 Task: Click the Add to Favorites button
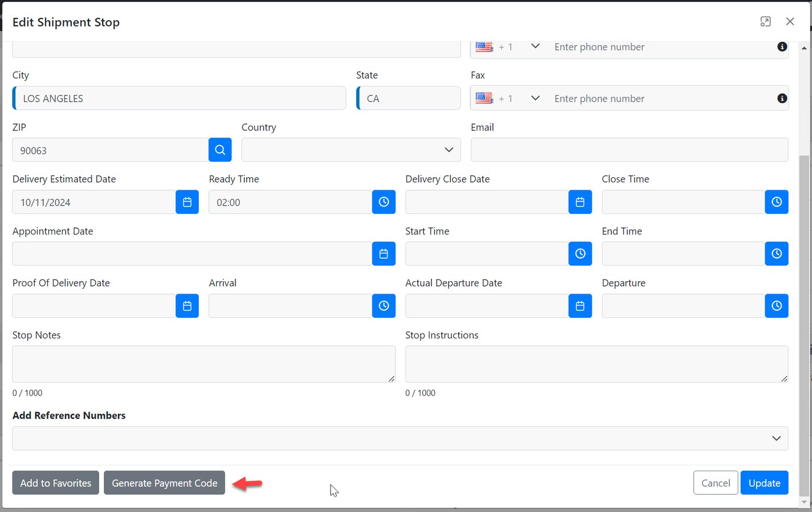55,483
